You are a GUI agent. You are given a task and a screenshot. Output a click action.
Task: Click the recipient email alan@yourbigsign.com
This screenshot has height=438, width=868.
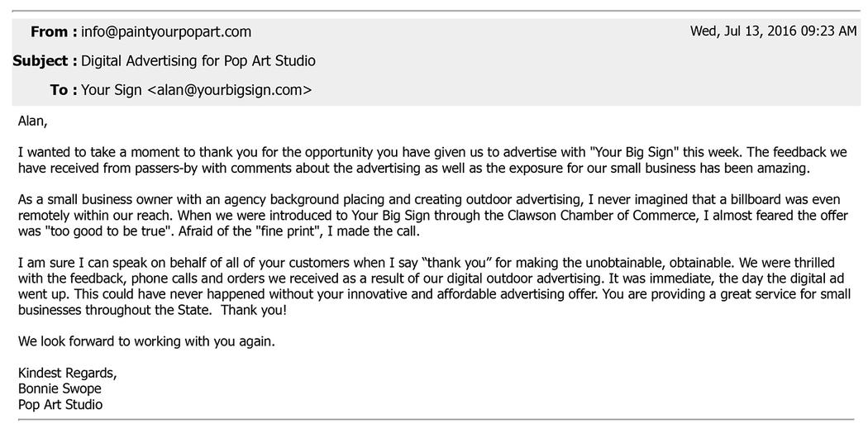tap(229, 90)
